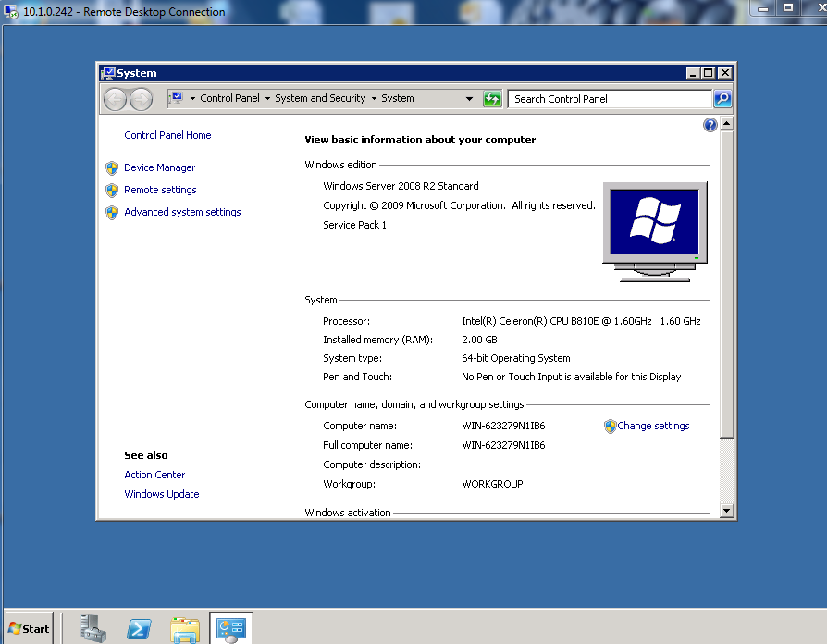
Task: Expand the dropdown arrow before Control Panel
Action: click(192, 99)
